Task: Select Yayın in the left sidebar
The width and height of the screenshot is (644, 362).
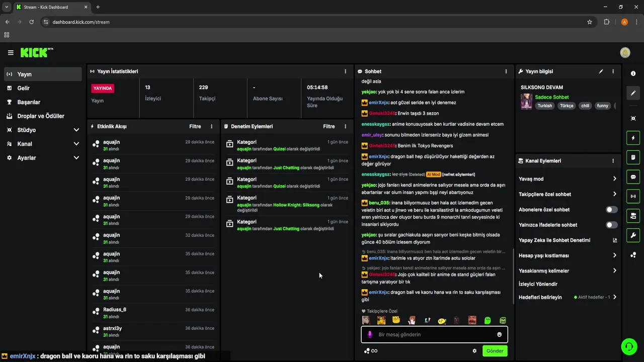Action: (42, 74)
